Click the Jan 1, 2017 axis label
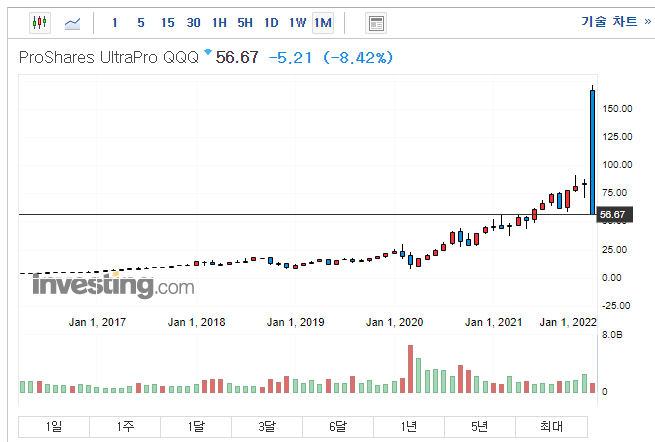The height and width of the screenshot is (442, 655). click(97, 322)
